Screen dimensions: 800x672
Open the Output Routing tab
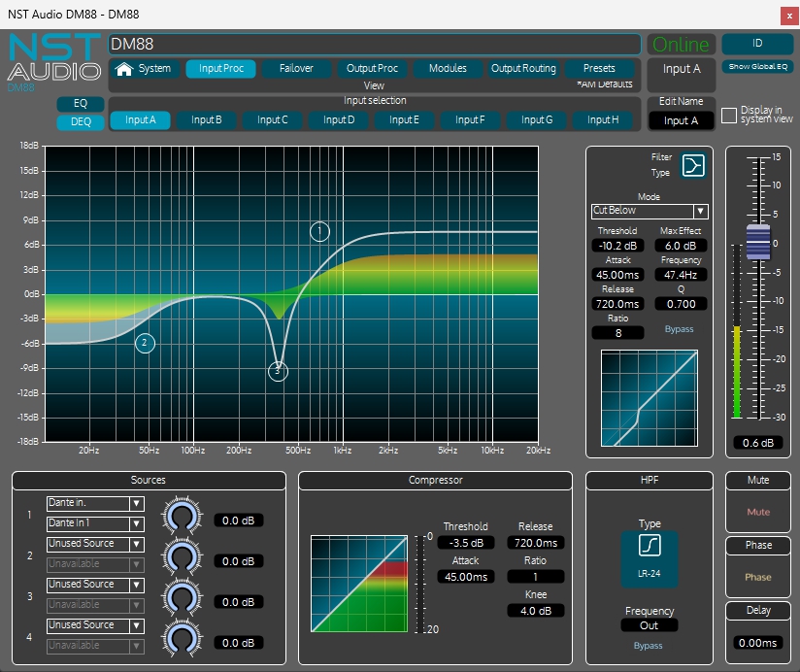tap(523, 68)
